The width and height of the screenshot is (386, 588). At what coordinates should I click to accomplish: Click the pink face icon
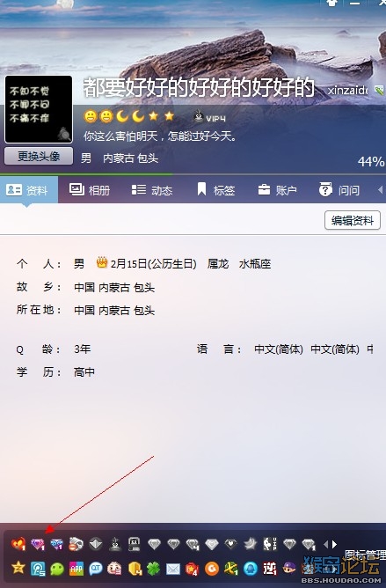pos(114,569)
